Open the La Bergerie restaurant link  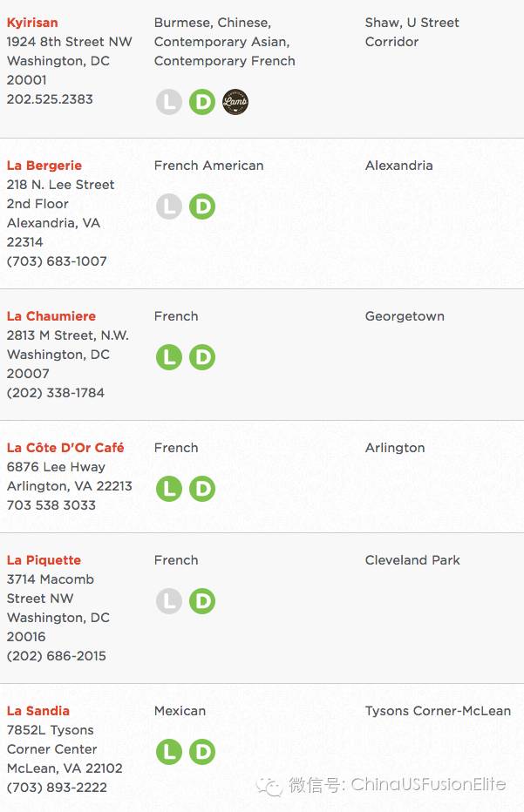tap(44, 166)
